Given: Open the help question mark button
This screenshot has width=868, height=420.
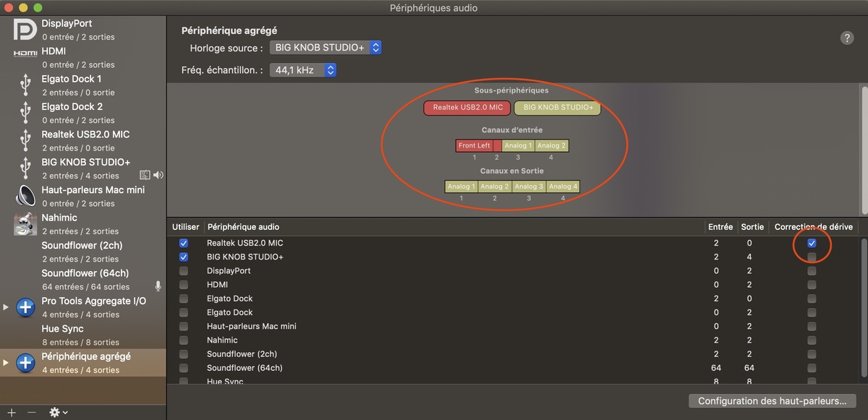Looking at the screenshot, I should [x=847, y=38].
